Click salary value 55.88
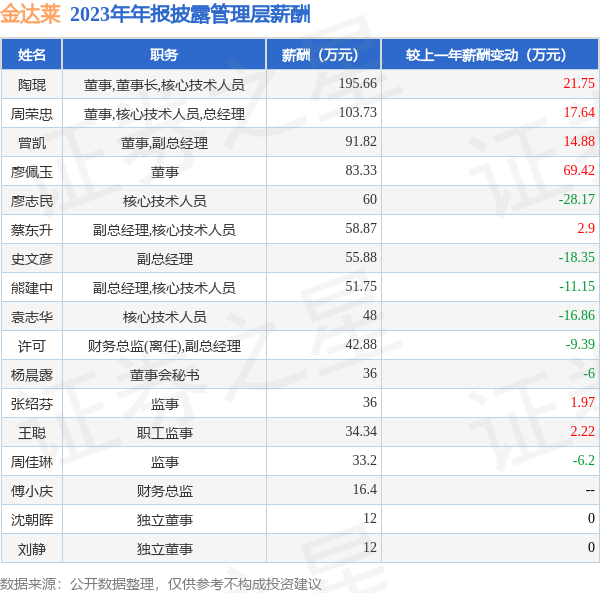The width and height of the screenshot is (600, 593). [x=361, y=257]
